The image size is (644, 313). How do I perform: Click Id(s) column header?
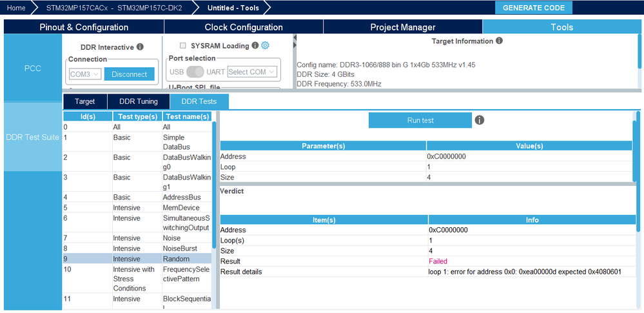tap(88, 116)
